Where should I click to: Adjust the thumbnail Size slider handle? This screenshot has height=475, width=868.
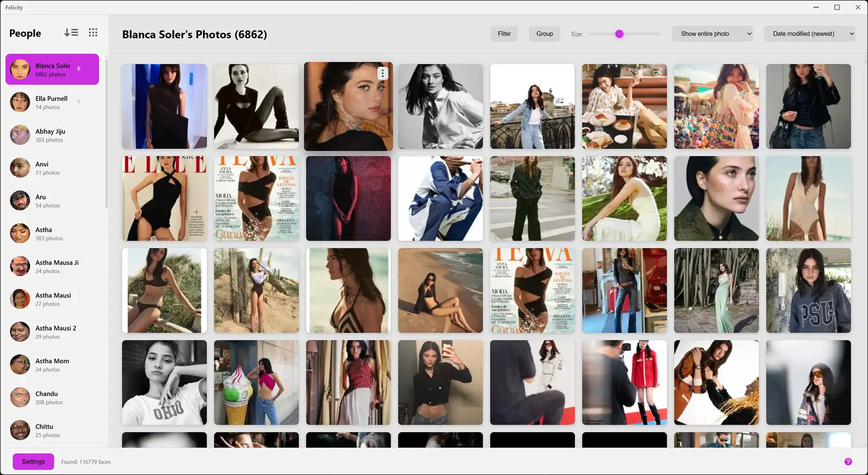point(619,34)
